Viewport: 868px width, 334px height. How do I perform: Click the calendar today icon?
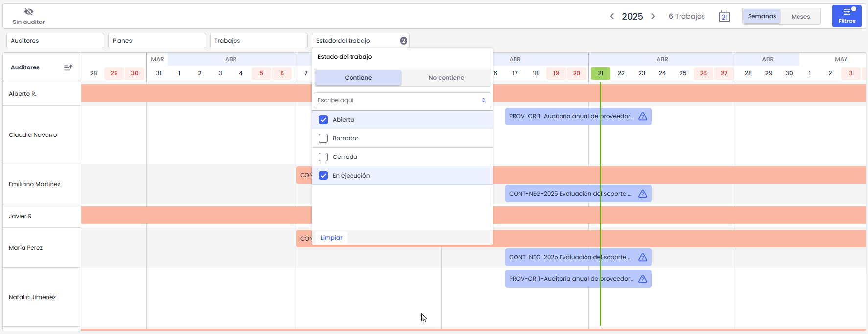[x=724, y=16]
